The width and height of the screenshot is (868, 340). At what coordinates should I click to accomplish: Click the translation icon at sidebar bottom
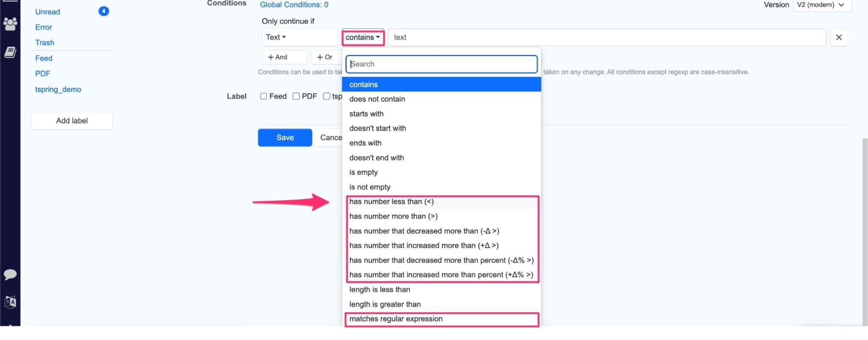tap(10, 303)
